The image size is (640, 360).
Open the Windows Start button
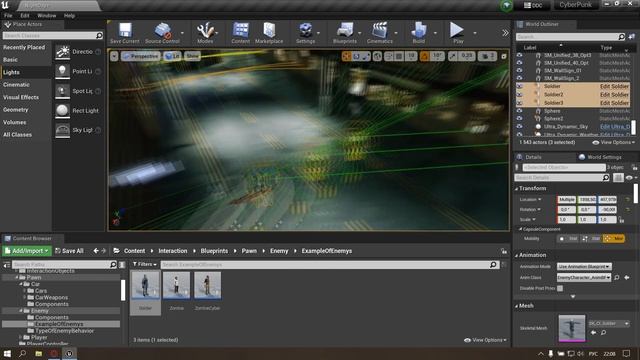point(7,353)
